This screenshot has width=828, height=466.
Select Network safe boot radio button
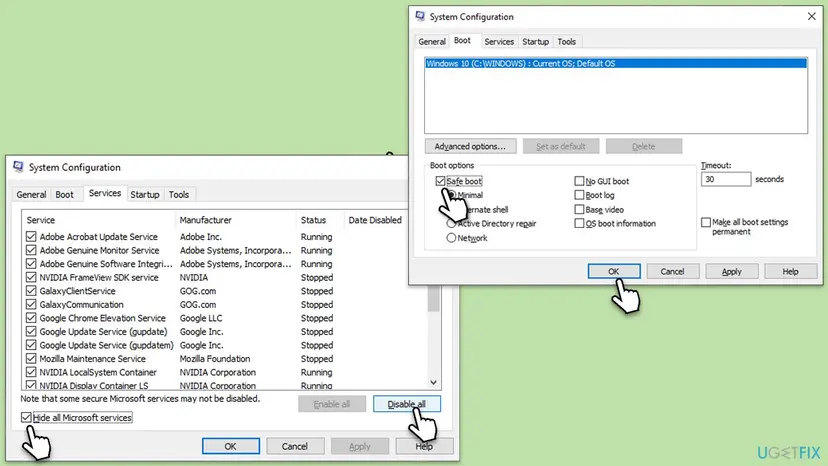(x=451, y=238)
